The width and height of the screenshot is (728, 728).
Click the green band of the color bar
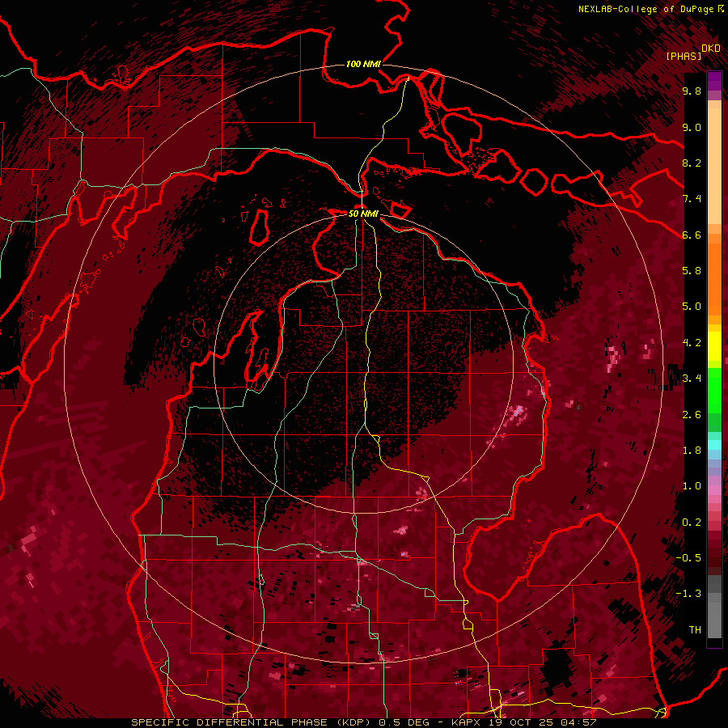[x=714, y=390]
